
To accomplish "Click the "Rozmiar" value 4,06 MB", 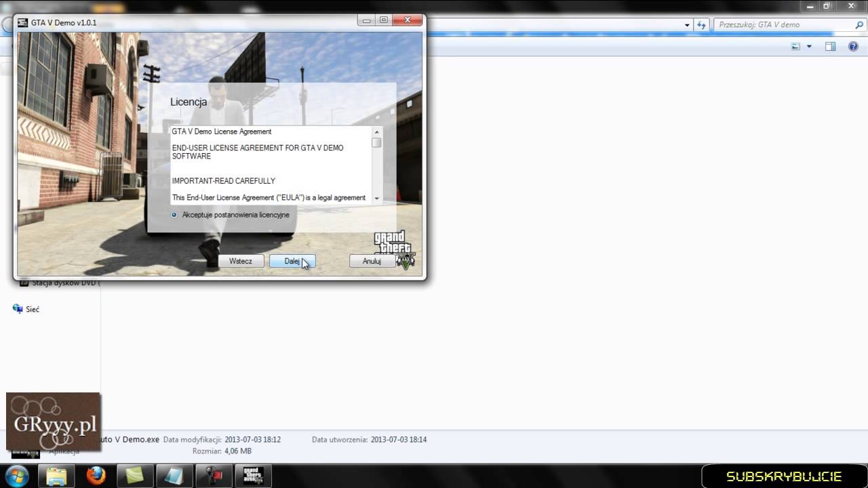I will tap(238, 451).
